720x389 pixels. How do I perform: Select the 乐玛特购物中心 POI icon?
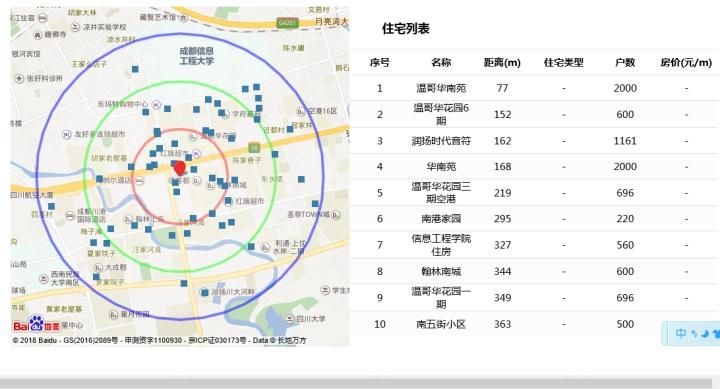[157, 105]
